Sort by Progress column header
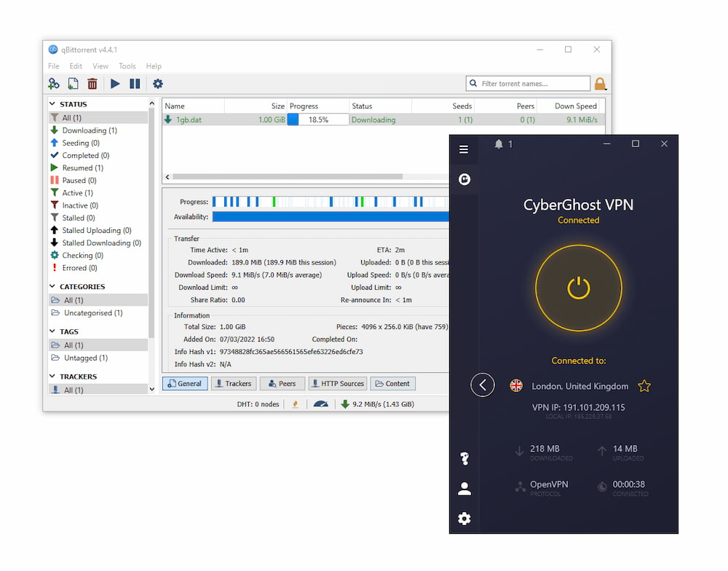Viewport: 728px width, 571px height. [318, 106]
